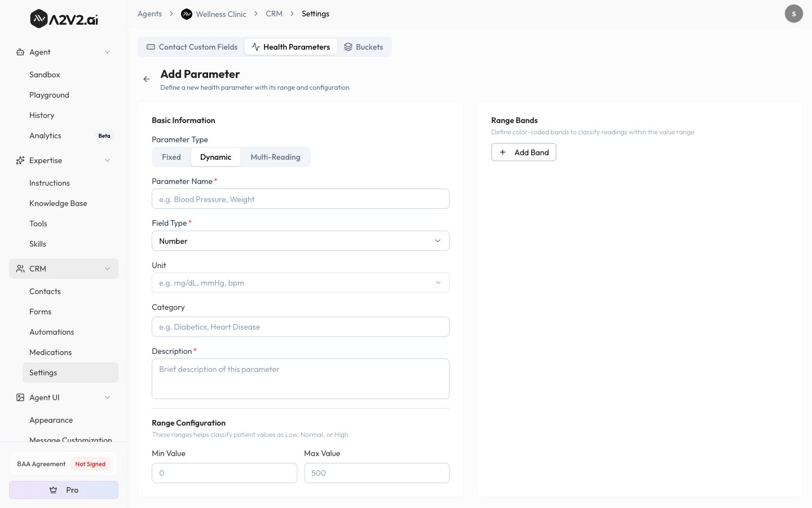Open Medications under CRM
Viewport: 812px width, 508px height.
coord(70,352)
